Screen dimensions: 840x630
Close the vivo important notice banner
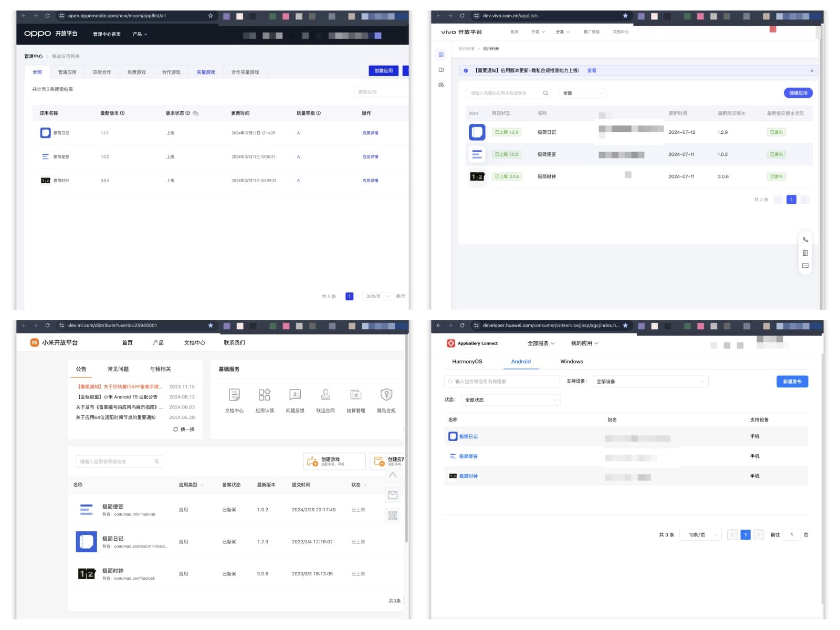tap(812, 71)
